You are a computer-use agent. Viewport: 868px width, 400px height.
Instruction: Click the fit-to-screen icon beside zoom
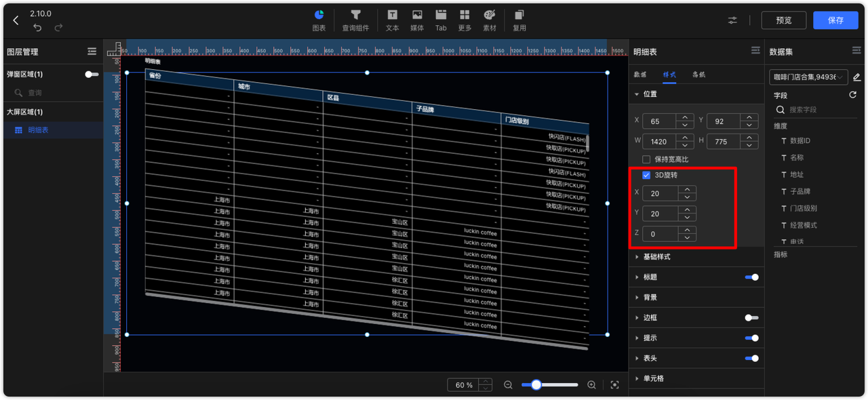(x=614, y=385)
